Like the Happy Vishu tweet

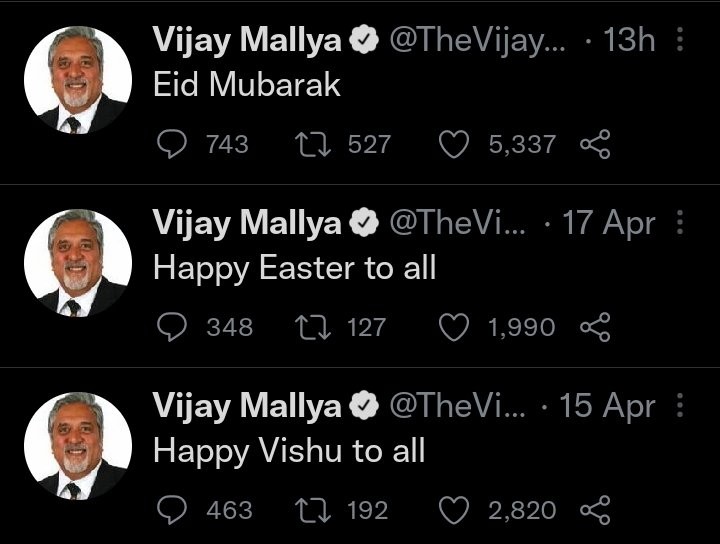click(455, 510)
